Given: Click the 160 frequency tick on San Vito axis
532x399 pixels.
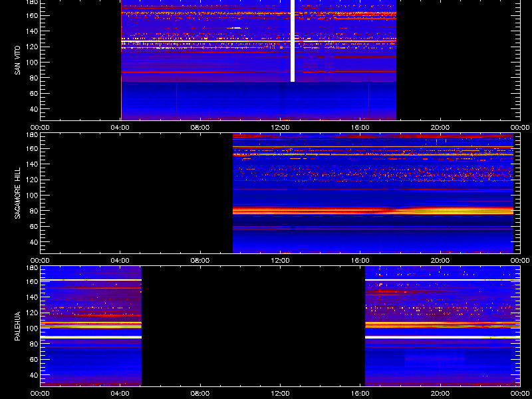Looking at the screenshot, I should click(x=33, y=15).
